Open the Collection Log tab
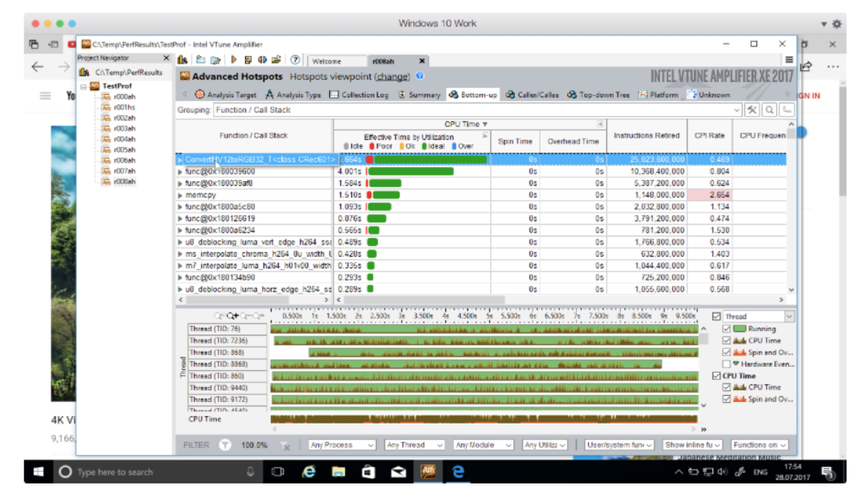 pyautogui.click(x=359, y=95)
